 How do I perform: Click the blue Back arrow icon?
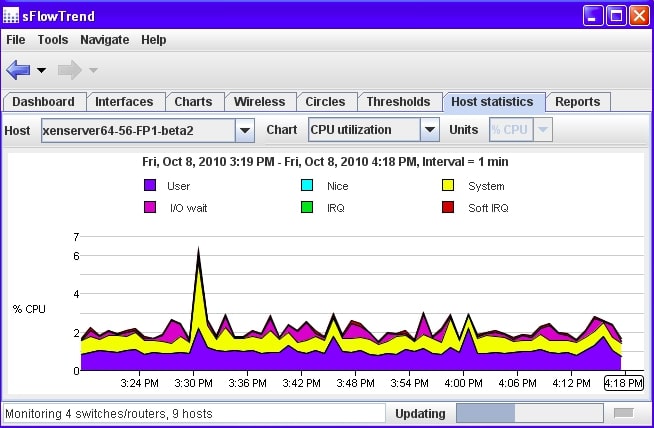pos(18,70)
